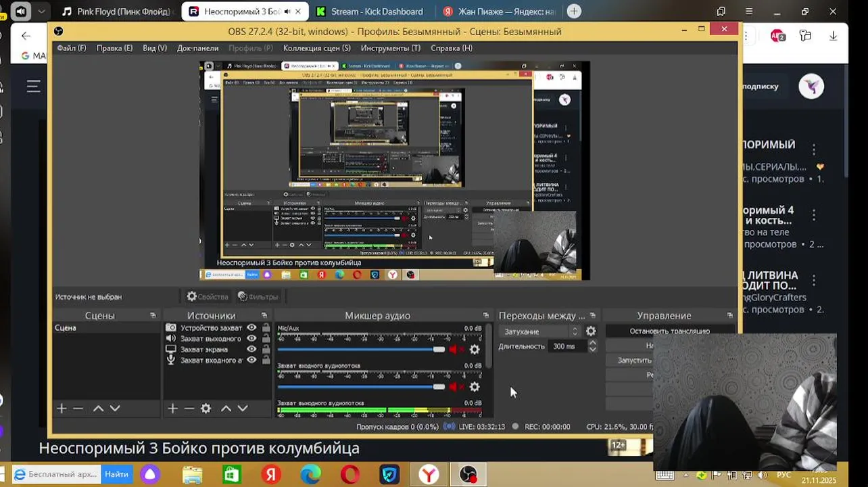Open options for НЕОСПОРИМЫЙ video card
The height and width of the screenshot is (487, 868).
pos(814,149)
